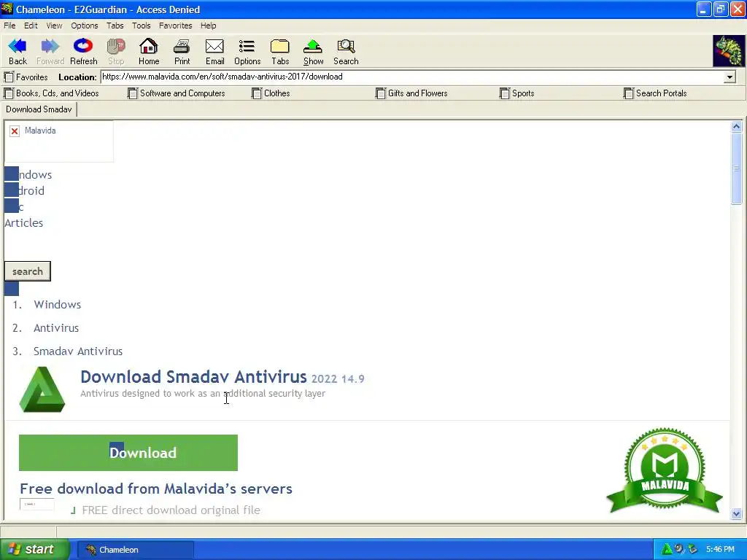Click the green Download button
The height and width of the screenshot is (560, 747).
(x=128, y=452)
